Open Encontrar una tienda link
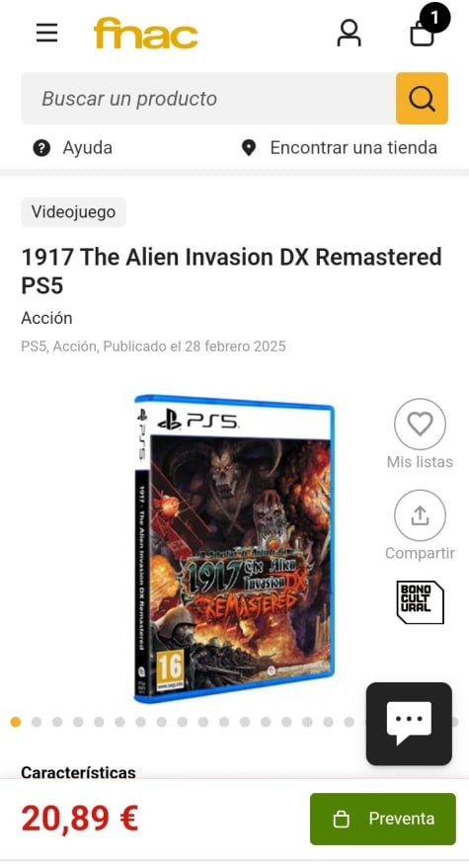The image size is (469, 868). point(353,148)
